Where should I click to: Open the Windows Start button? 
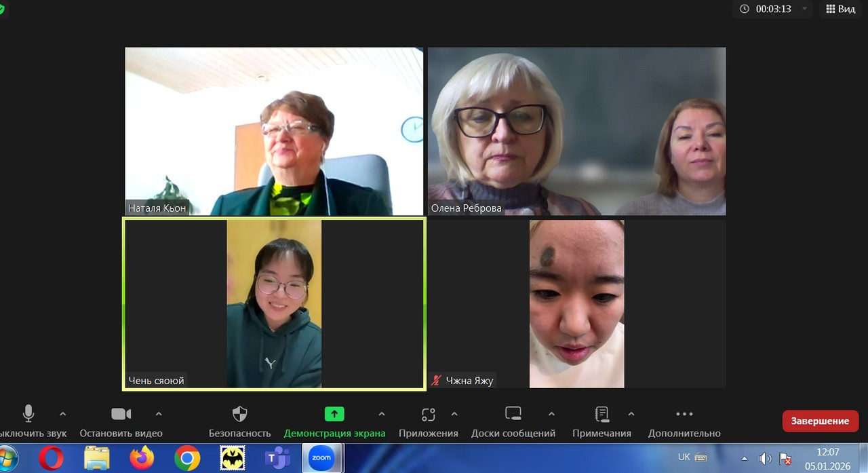tap(8, 458)
